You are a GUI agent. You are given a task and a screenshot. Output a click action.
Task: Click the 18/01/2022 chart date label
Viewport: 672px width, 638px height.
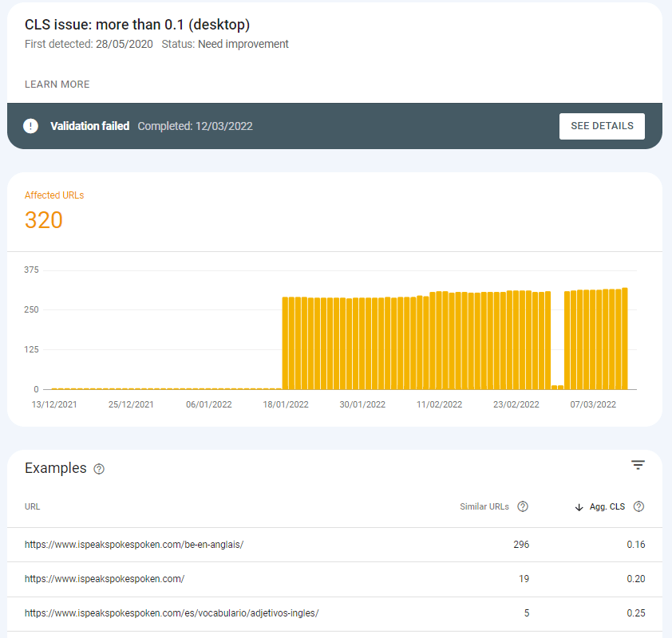click(286, 404)
